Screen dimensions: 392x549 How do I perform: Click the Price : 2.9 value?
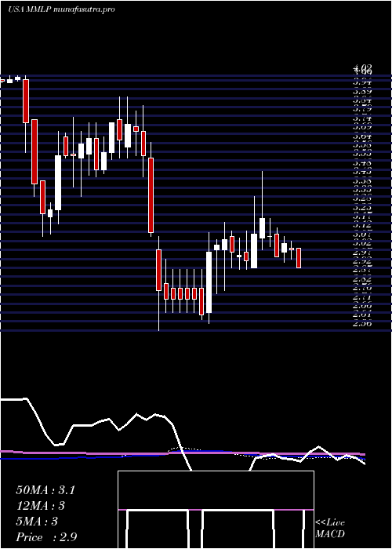point(46,537)
